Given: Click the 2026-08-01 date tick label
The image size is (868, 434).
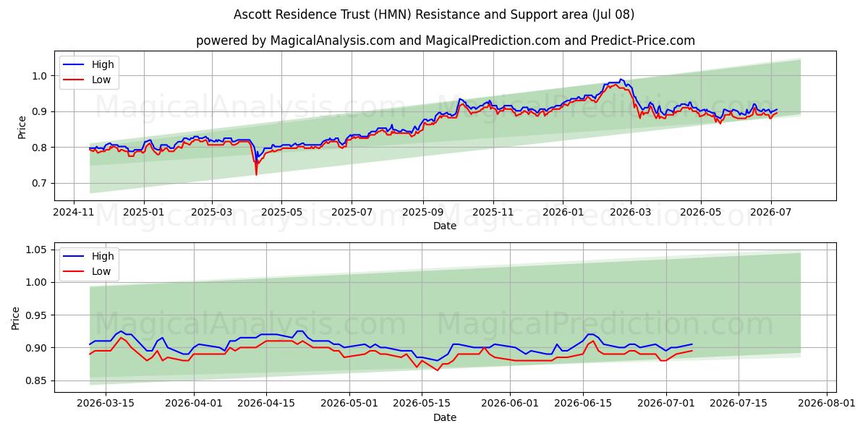Looking at the screenshot, I should [x=827, y=404].
